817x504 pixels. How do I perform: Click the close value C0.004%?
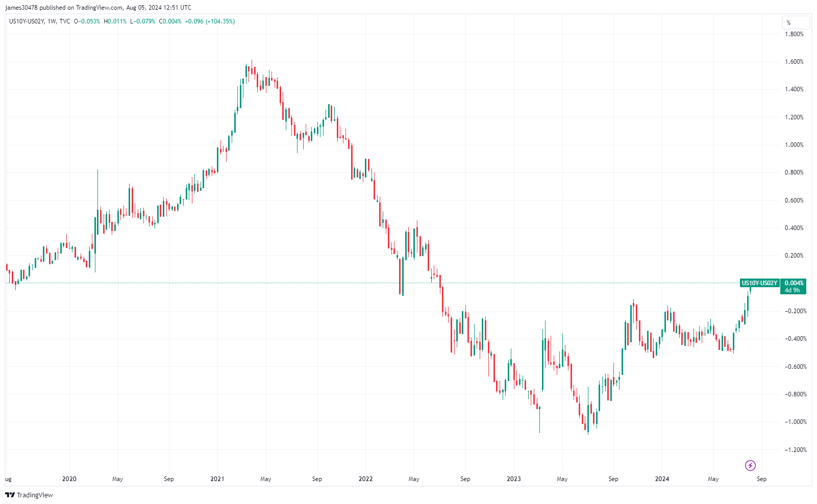pos(170,21)
